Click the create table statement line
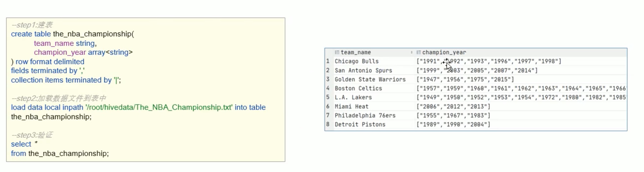Screen dimensions: 644x172 point(72,34)
